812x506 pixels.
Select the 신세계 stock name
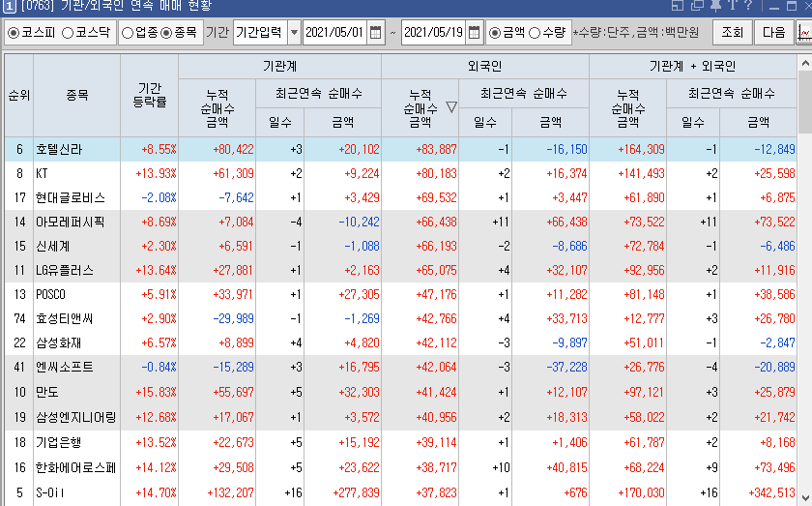coord(52,247)
